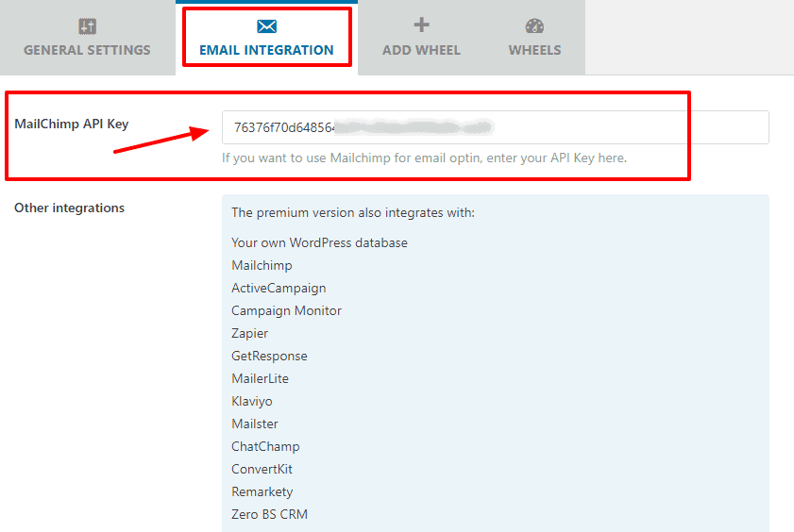Screen dimensions: 794x532
Task: Open the General Settings tab label
Action: coord(87,50)
